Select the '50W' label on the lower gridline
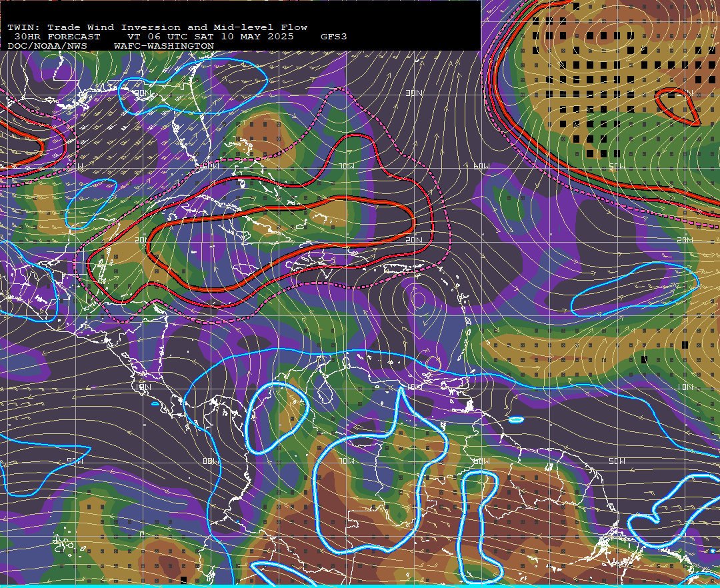720x588 pixels. pos(617,461)
